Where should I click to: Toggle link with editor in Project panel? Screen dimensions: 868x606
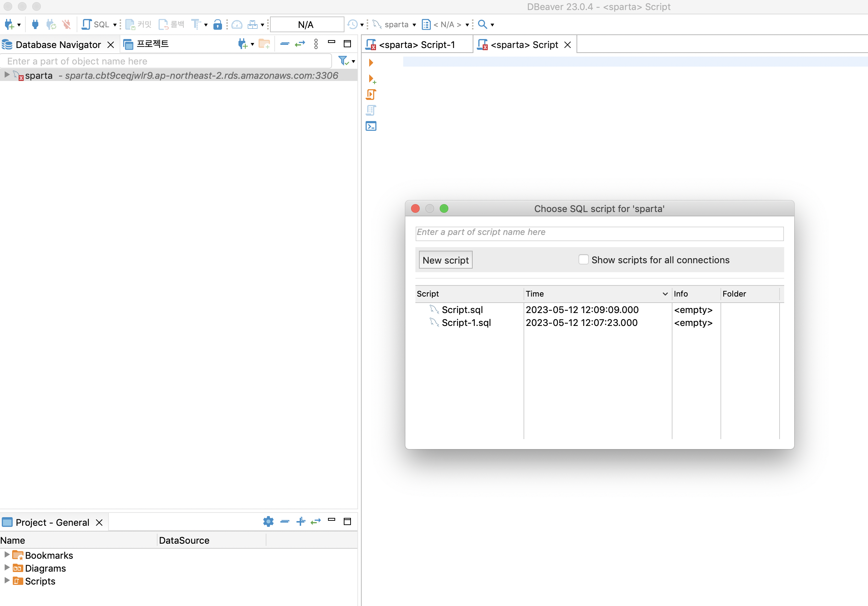316,522
